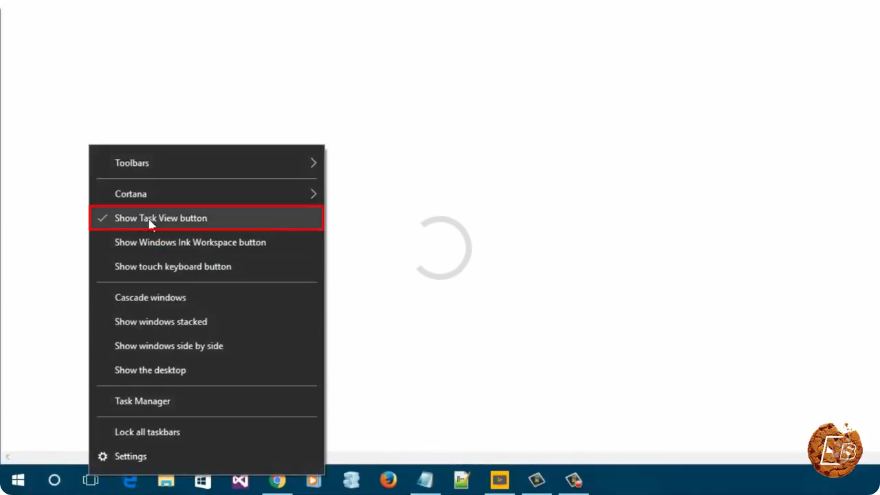
Task: Open the Microsoft Store taskbar icon
Action: pyautogui.click(x=203, y=480)
